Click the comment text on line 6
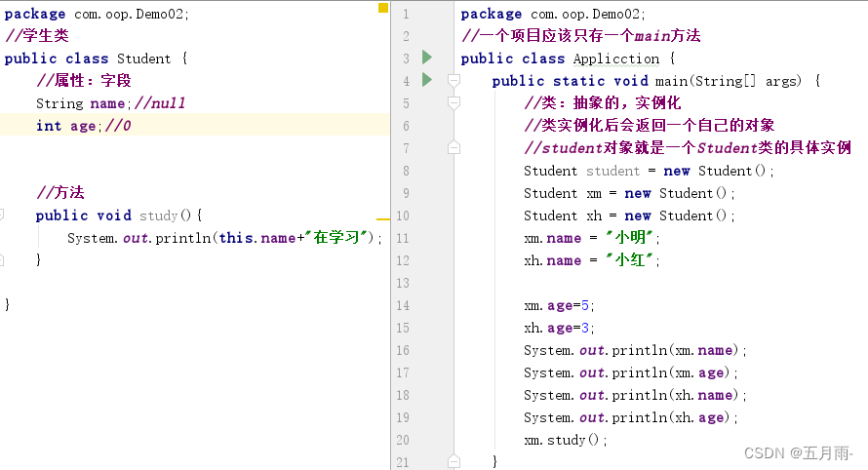The width and height of the screenshot is (868, 470). pyautogui.click(x=649, y=126)
